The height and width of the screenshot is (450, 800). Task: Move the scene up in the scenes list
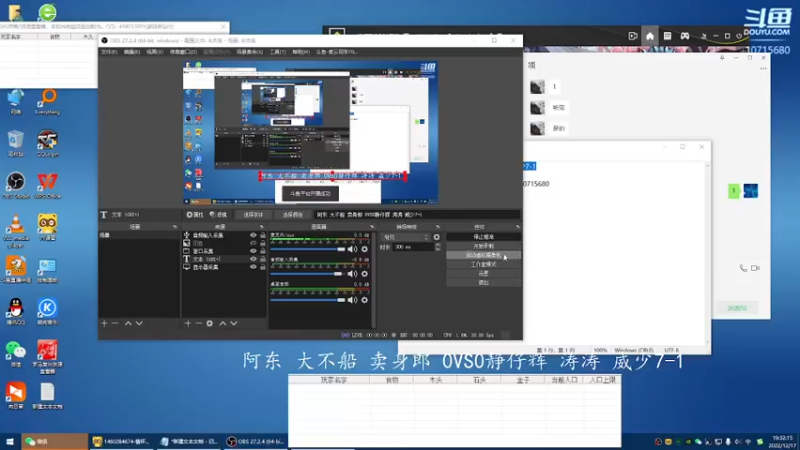coord(128,323)
